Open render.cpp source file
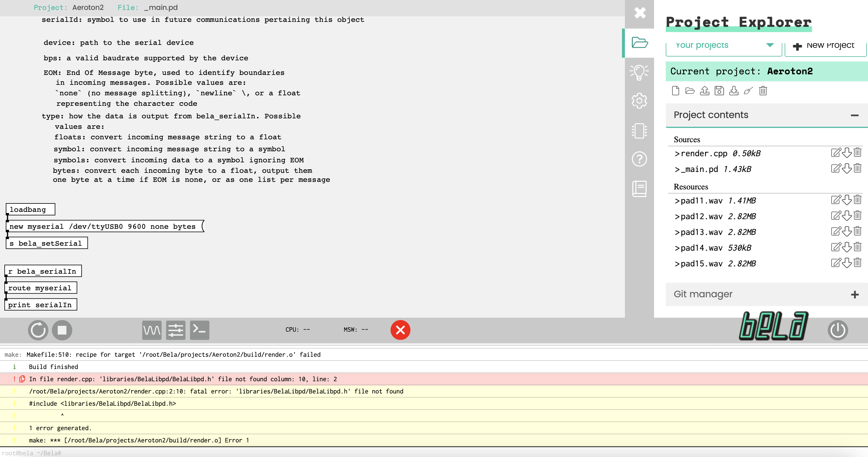868x457 pixels. tap(704, 154)
